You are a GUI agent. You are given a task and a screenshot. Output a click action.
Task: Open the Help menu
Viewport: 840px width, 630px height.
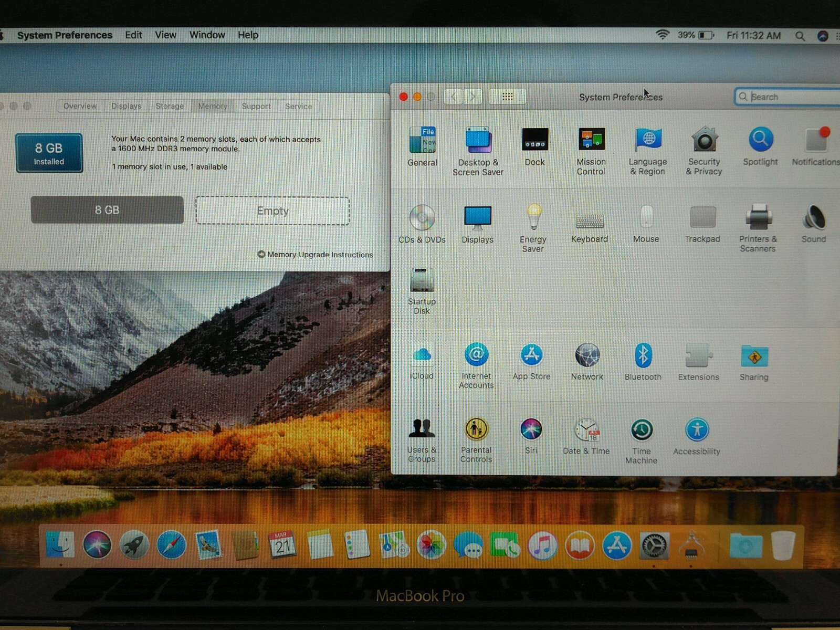tap(248, 35)
